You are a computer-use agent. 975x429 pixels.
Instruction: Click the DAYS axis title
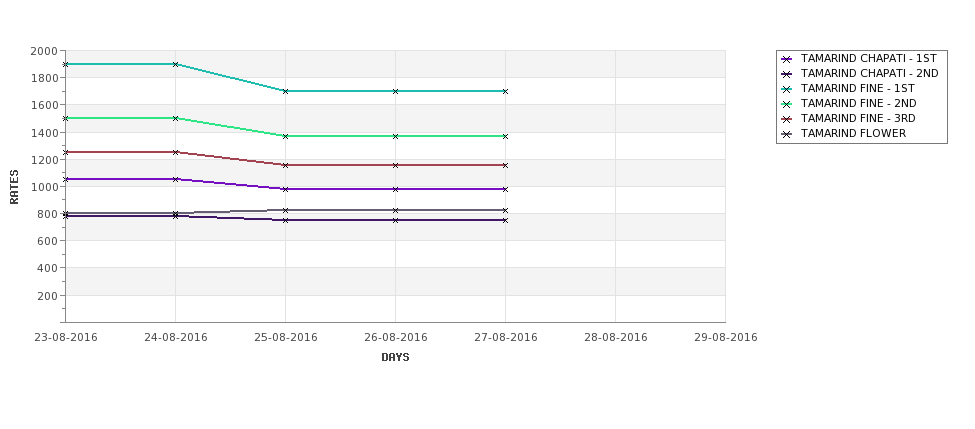tap(395, 358)
